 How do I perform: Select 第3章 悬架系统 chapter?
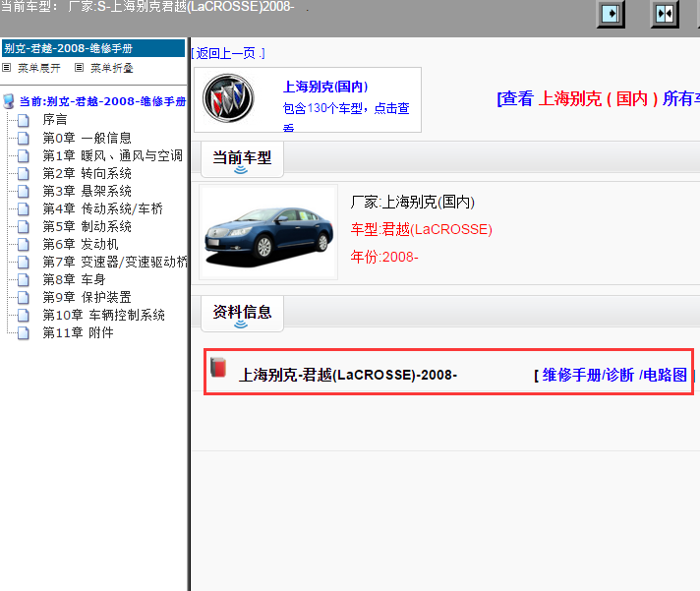click(87, 191)
